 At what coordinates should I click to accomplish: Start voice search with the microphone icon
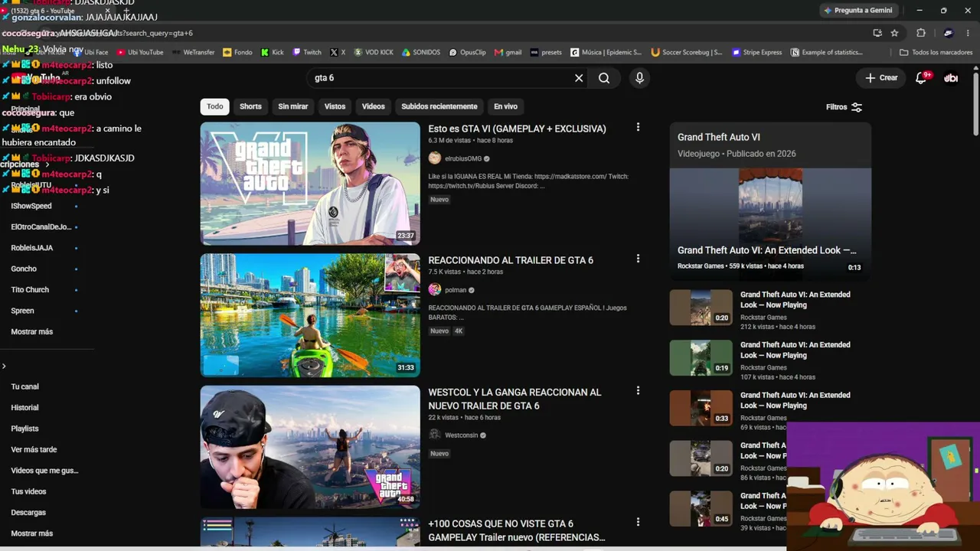(639, 78)
